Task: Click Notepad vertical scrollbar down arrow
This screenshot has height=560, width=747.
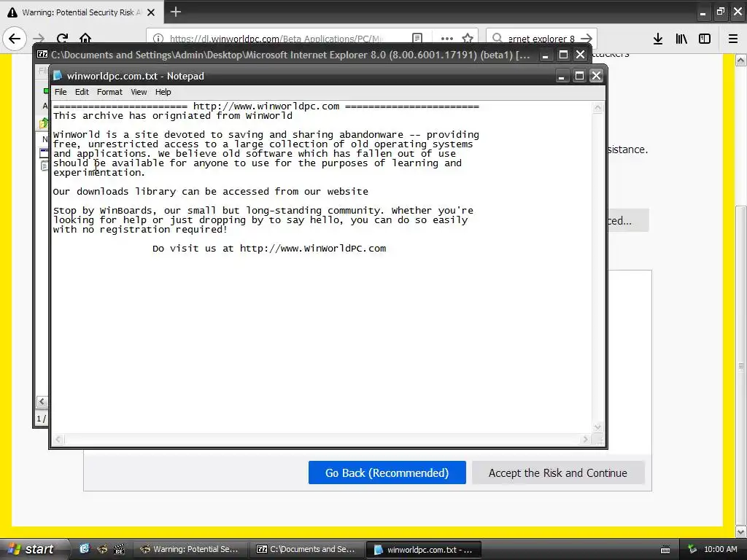Action: (x=597, y=427)
